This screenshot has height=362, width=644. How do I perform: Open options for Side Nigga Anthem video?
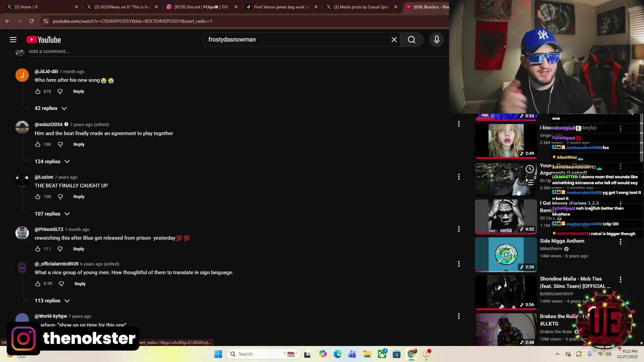click(x=620, y=242)
